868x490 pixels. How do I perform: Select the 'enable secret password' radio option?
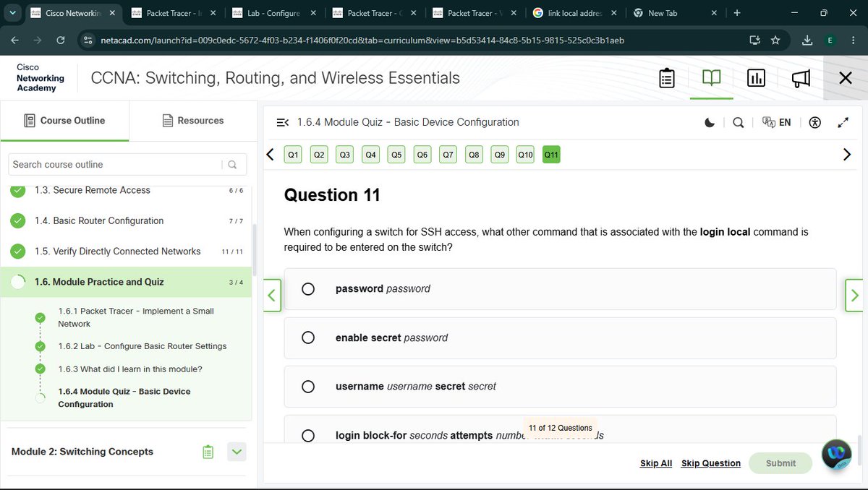(308, 338)
